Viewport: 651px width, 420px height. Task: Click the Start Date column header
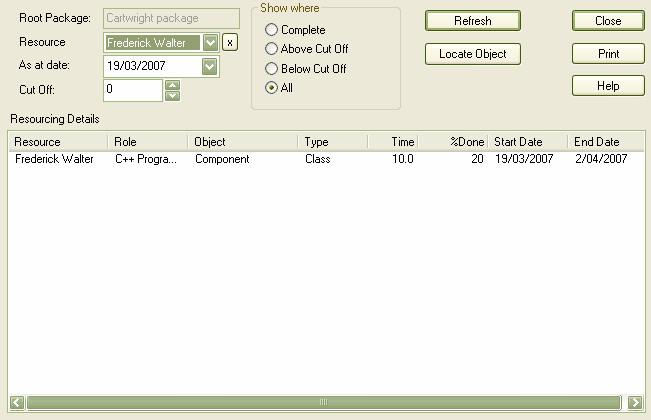pyautogui.click(x=527, y=142)
